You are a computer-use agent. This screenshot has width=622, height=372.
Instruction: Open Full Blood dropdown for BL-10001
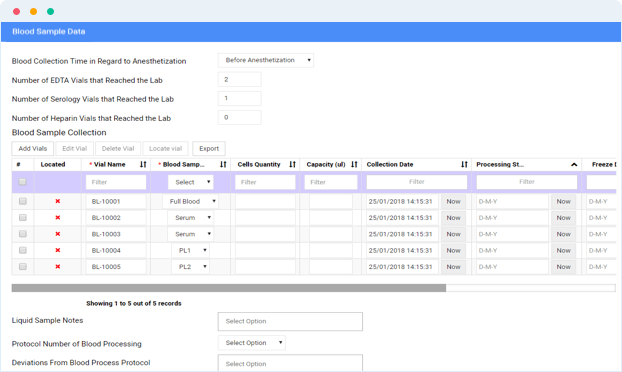click(191, 201)
